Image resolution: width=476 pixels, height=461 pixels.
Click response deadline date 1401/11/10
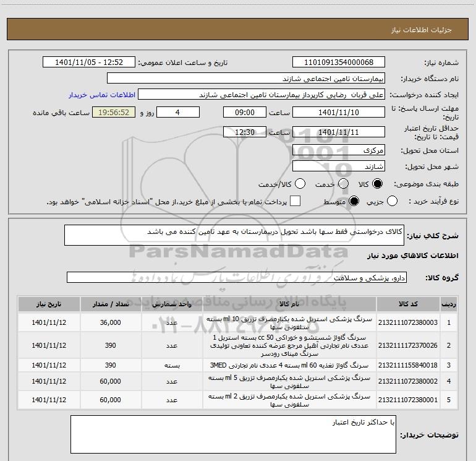coord(339,112)
